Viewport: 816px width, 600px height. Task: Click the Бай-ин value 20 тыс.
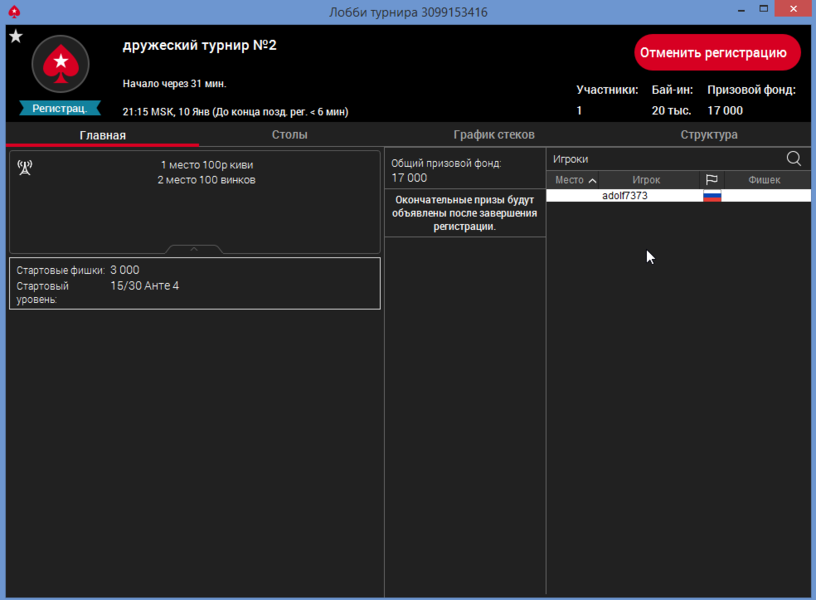pyautogui.click(x=671, y=110)
